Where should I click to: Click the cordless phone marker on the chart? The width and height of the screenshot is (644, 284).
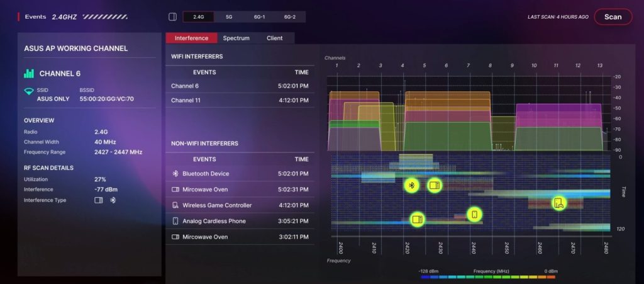475,214
